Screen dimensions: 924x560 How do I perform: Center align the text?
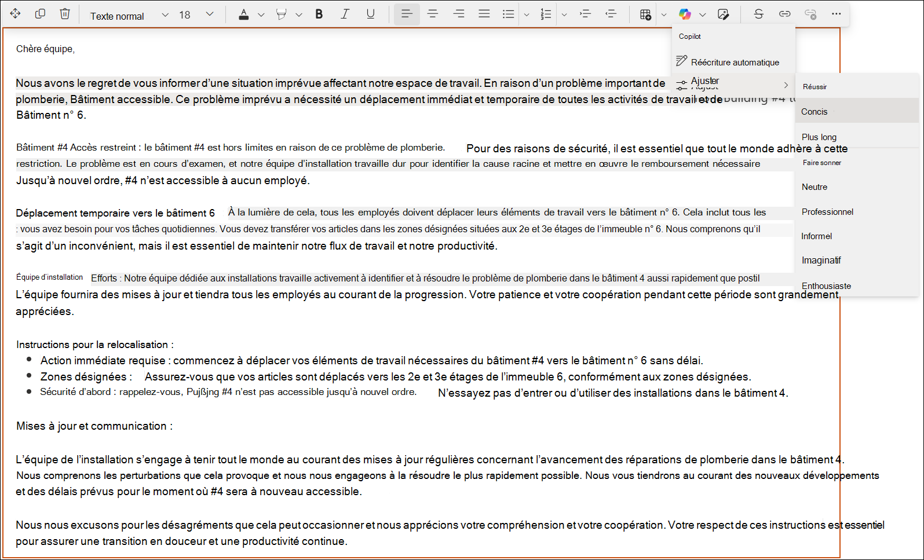(433, 14)
